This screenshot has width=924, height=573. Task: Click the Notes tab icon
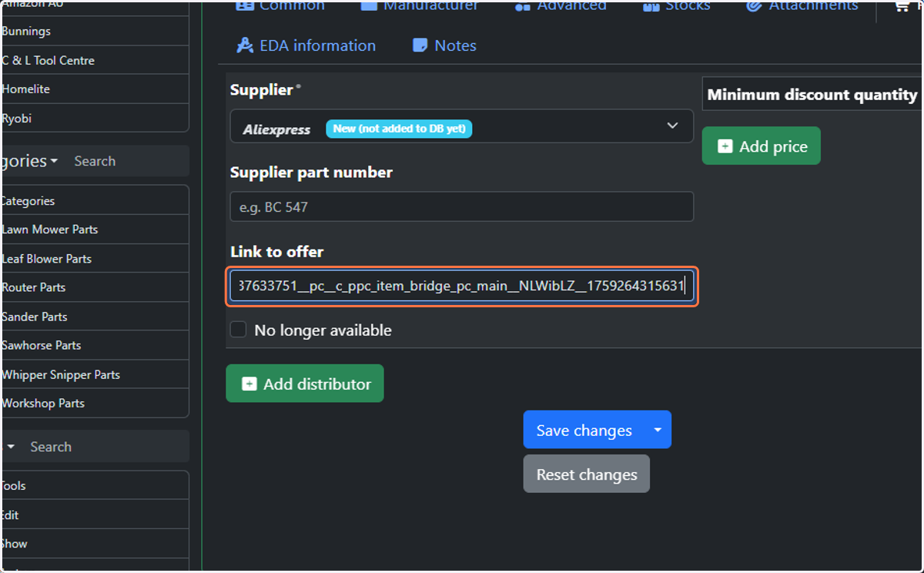point(420,45)
